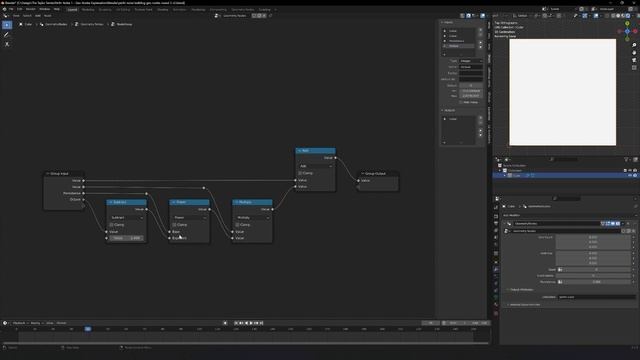Viewport: 640px width, 360px height.
Task: Open the Add node operation dropdown
Action: click(x=316, y=166)
